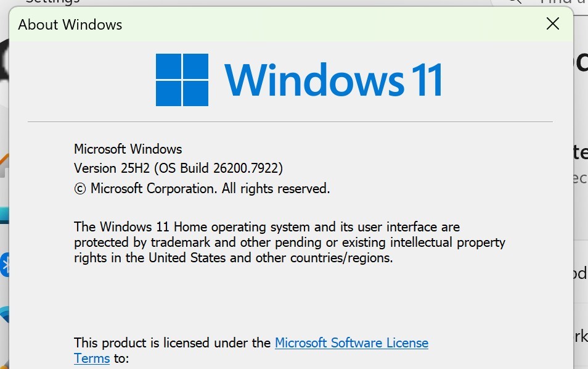
Task: Click the underlined word Terms
Action: [x=92, y=358]
